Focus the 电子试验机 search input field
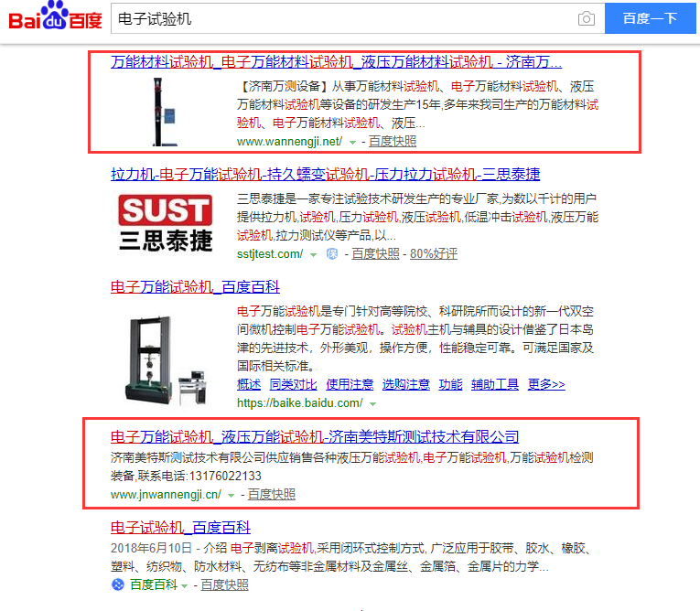Screen dimensions: 700x611 [344, 18]
